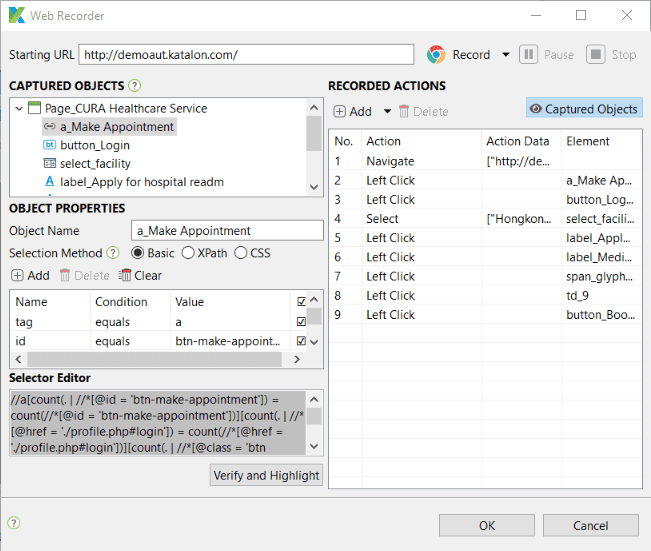Select the XPath selection method
The width and height of the screenshot is (651, 551).
point(204,253)
